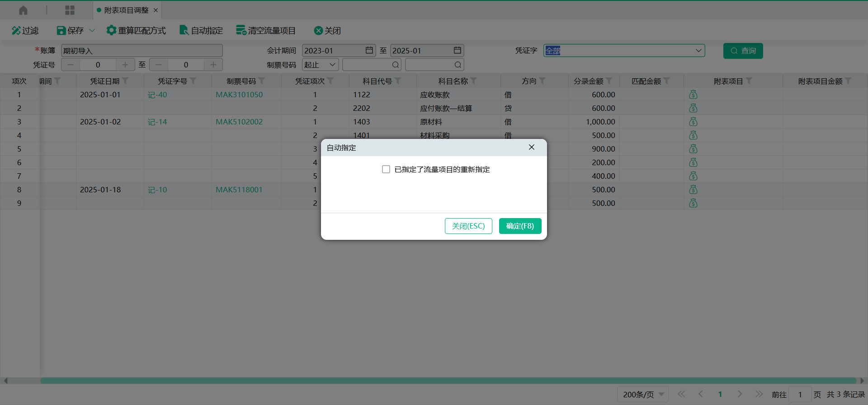Image resolution: width=868 pixels, height=405 pixels.
Task: Increase the ending 凭证号 value
Action: tap(213, 65)
